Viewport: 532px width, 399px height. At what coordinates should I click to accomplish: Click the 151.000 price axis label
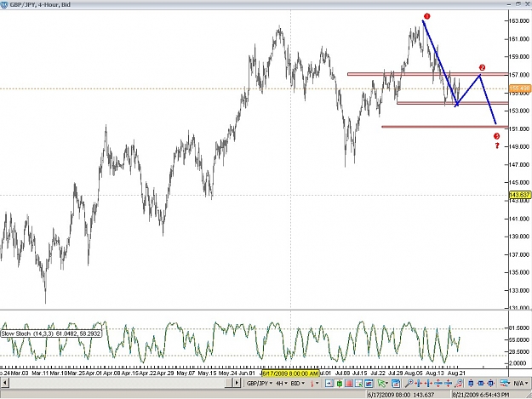click(x=518, y=128)
